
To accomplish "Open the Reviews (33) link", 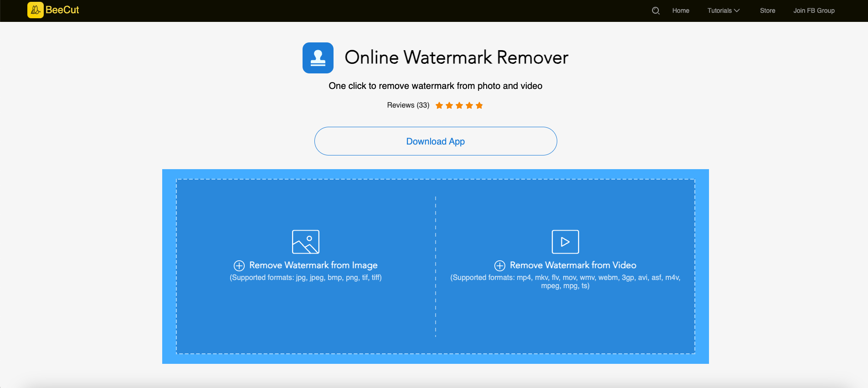I will click(408, 105).
